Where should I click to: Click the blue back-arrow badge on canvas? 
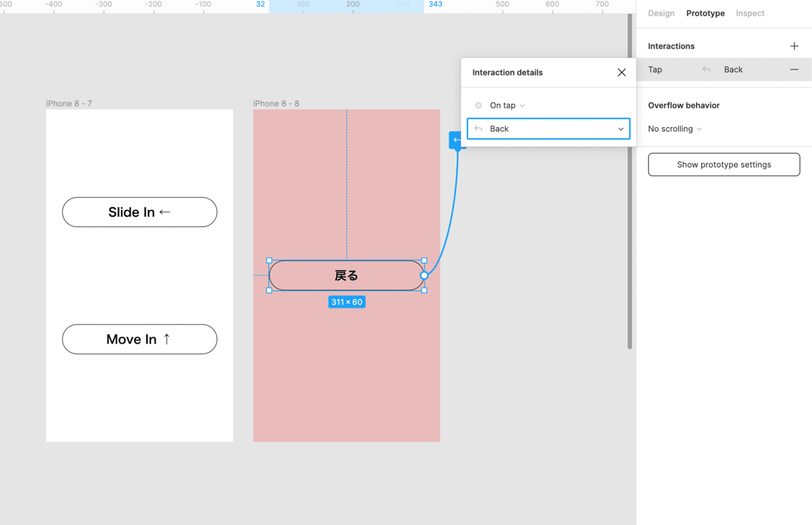pyautogui.click(x=456, y=140)
